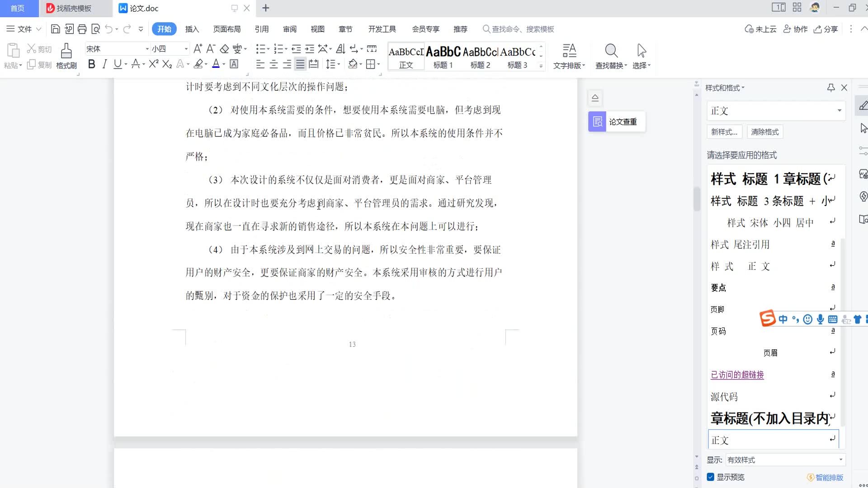Toggle the 显示预览 checkbox

pos(711,477)
